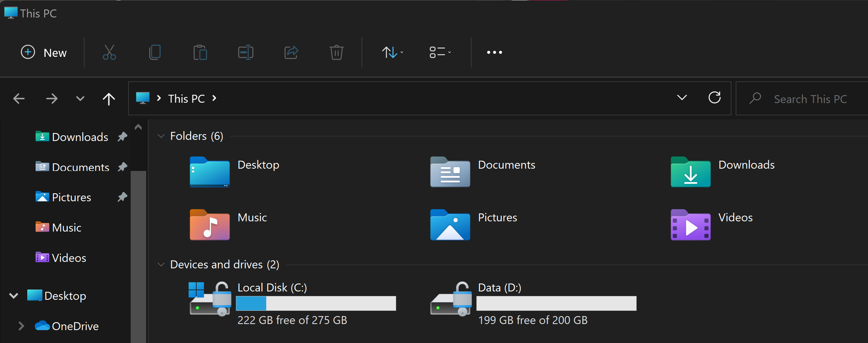The height and width of the screenshot is (343, 868).
Task: Unpin Downloads from Quick access
Action: tap(122, 136)
